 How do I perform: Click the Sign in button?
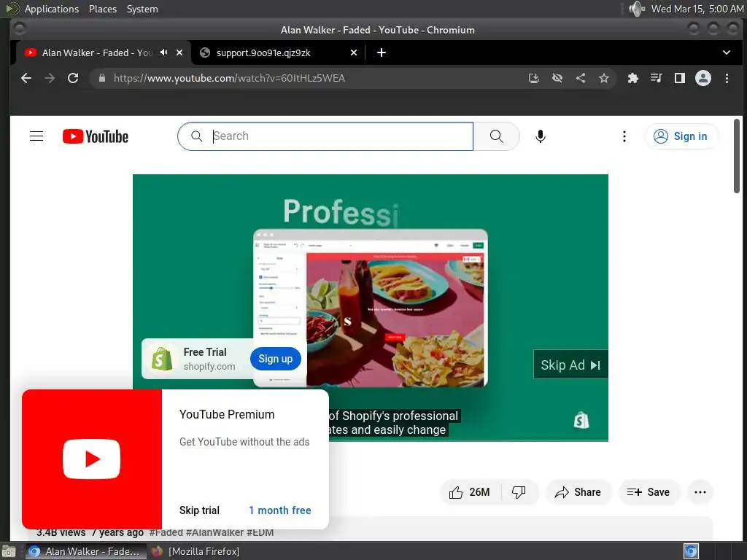point(681,136)
